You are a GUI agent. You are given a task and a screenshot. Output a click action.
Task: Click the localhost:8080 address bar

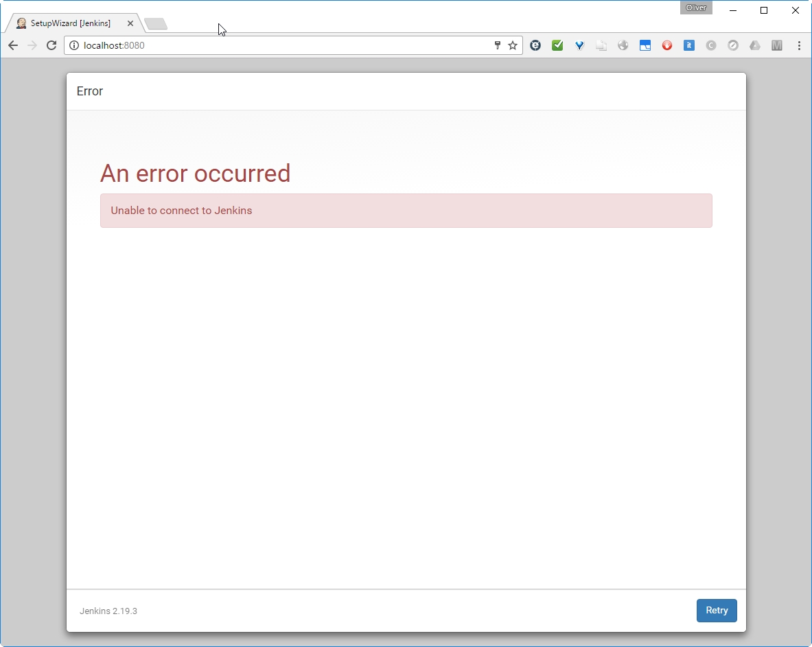pos(275,45)
